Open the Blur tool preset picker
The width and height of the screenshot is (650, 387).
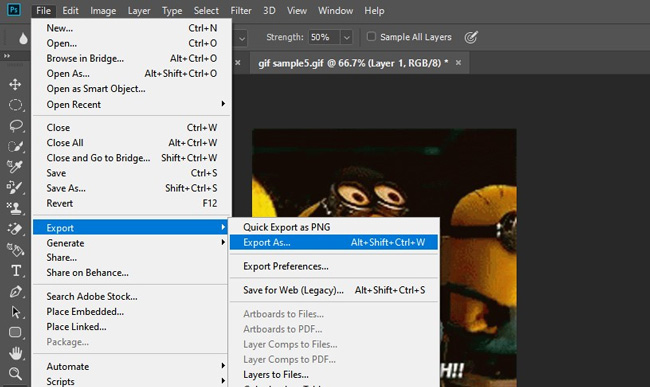click(x=23, y=38)
